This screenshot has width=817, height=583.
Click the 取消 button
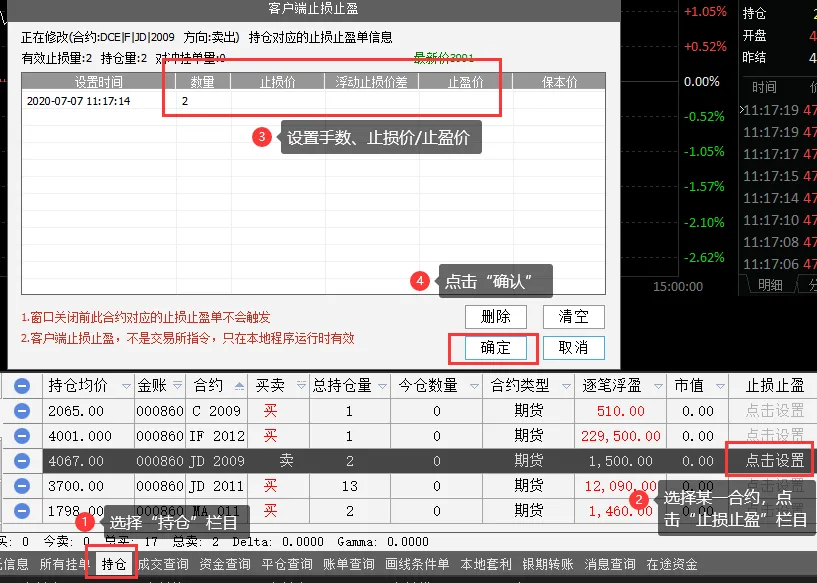pyautogui.click(x=574, y=348)
